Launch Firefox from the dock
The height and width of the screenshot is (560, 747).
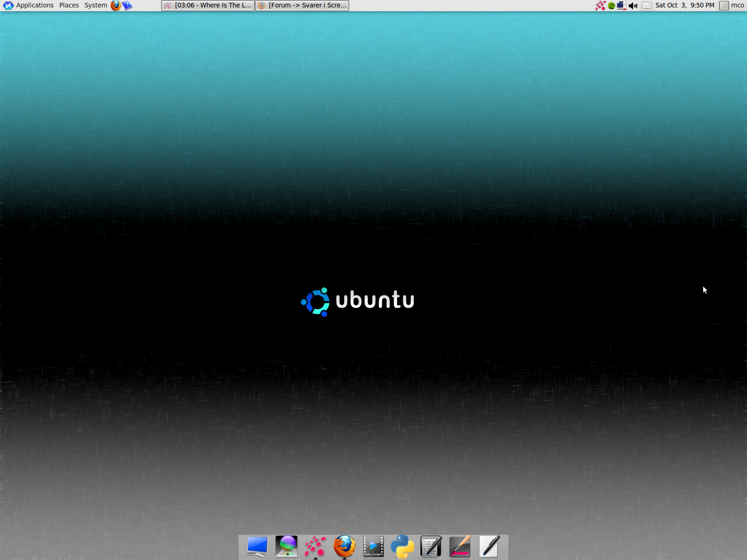point(345,546)
